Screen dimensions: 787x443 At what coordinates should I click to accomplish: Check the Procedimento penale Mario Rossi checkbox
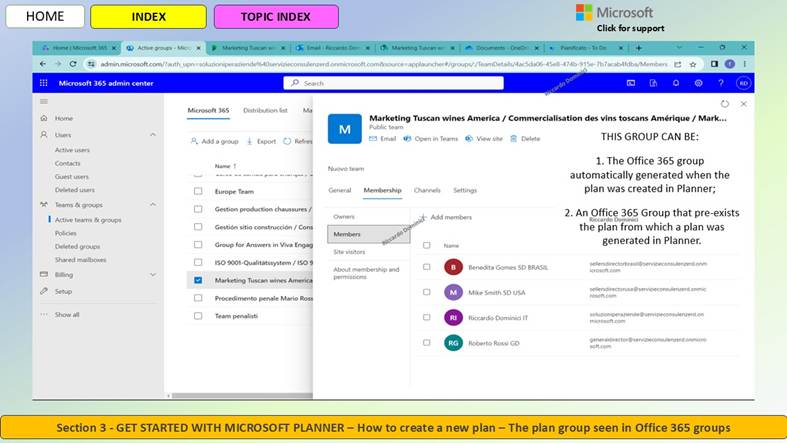click(x=198, y=298)
